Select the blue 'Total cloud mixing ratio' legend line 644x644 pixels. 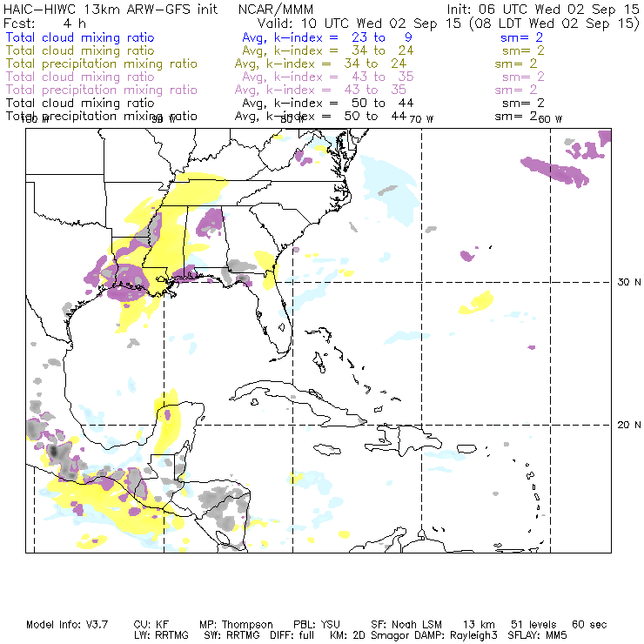pyautogui.click(x=80, y=37)
